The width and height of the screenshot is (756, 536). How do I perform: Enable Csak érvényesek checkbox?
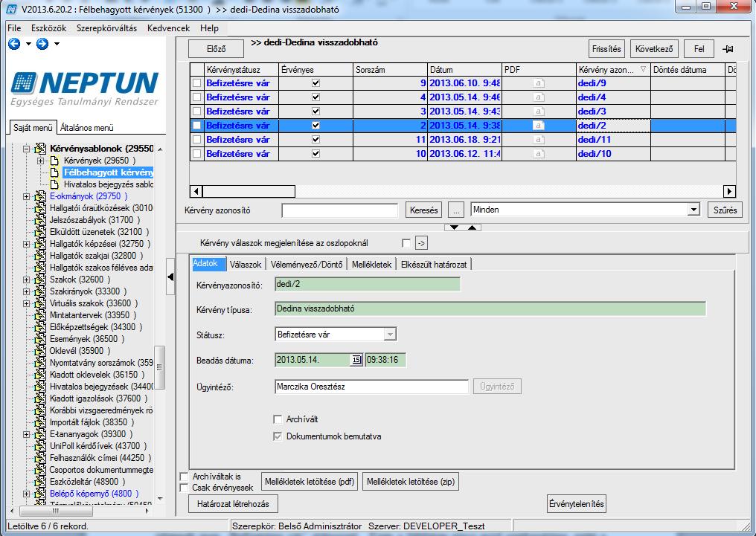pyautogui.click(x=184, y=488)
